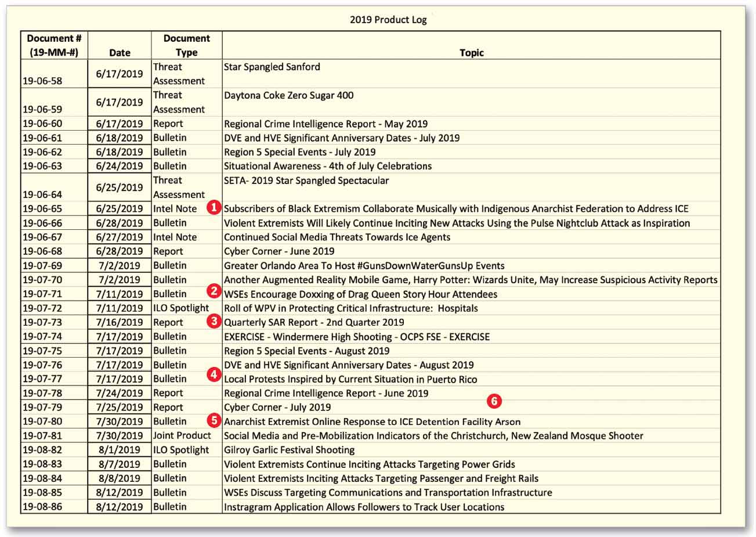
Task: Click red marker number 6
Action: click(x=493, y=401)
